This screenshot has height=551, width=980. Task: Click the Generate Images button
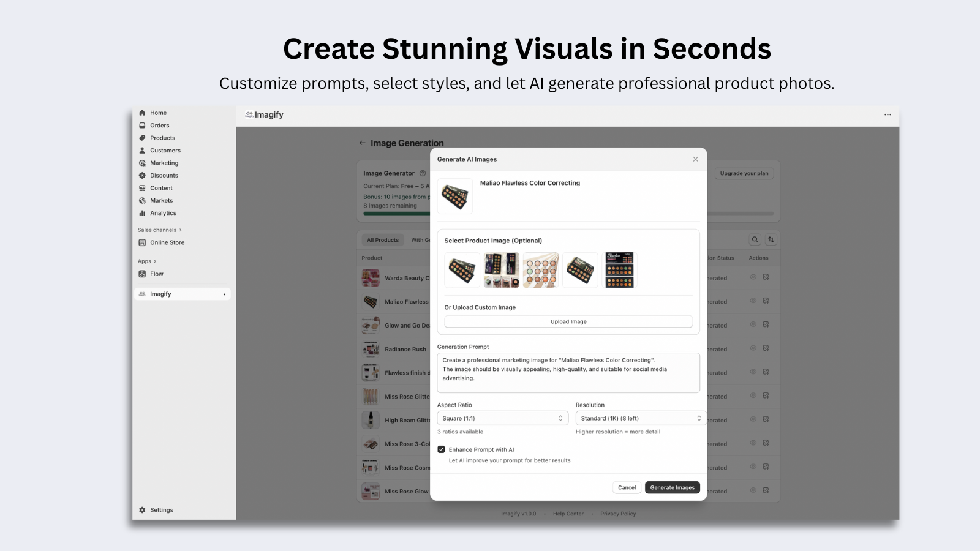[x=672, y=487]
